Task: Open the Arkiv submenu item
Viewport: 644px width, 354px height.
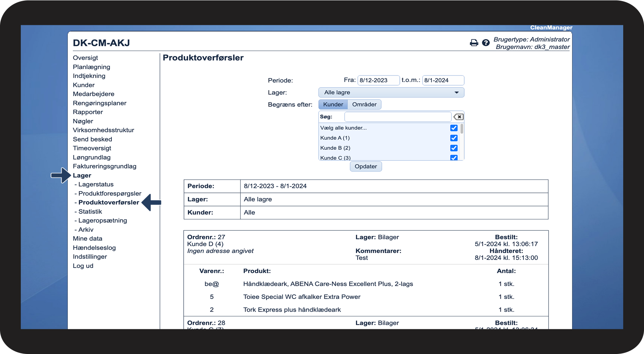Action: (x=86, y=230)
